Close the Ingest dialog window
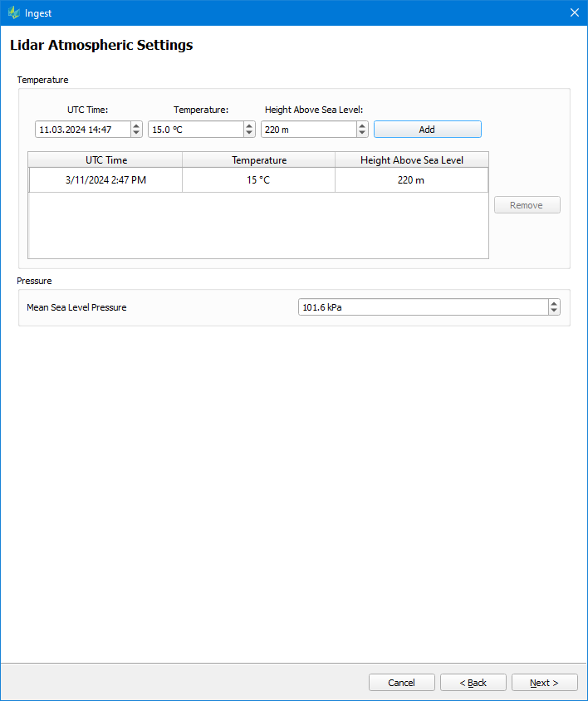 (x=574, y=12)
